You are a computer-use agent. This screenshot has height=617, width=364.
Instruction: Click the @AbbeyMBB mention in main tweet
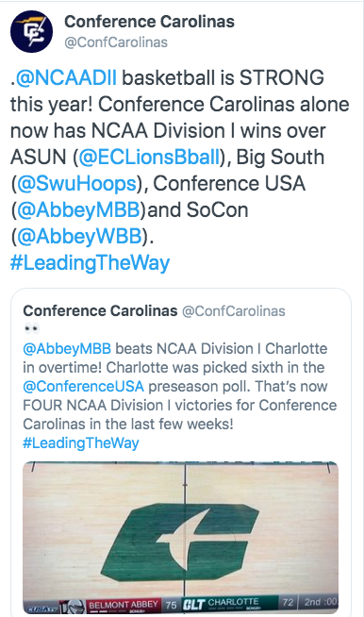[78, 209]
